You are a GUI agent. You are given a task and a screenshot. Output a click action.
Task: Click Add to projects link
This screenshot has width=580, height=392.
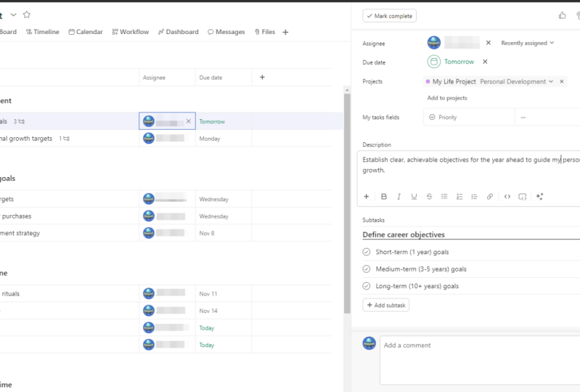[447, 98]
